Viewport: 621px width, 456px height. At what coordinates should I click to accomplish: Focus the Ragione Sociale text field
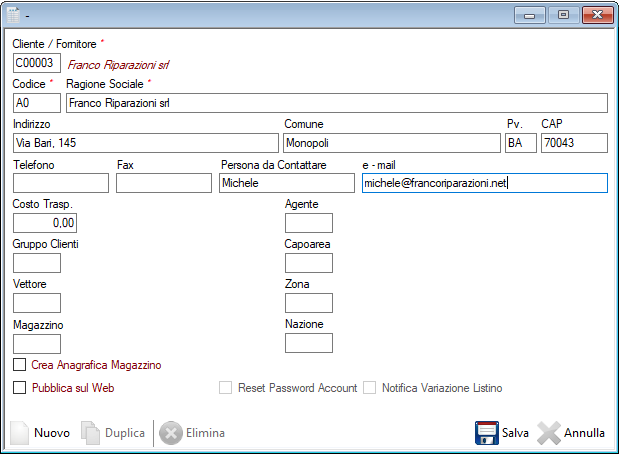(336, 103)
